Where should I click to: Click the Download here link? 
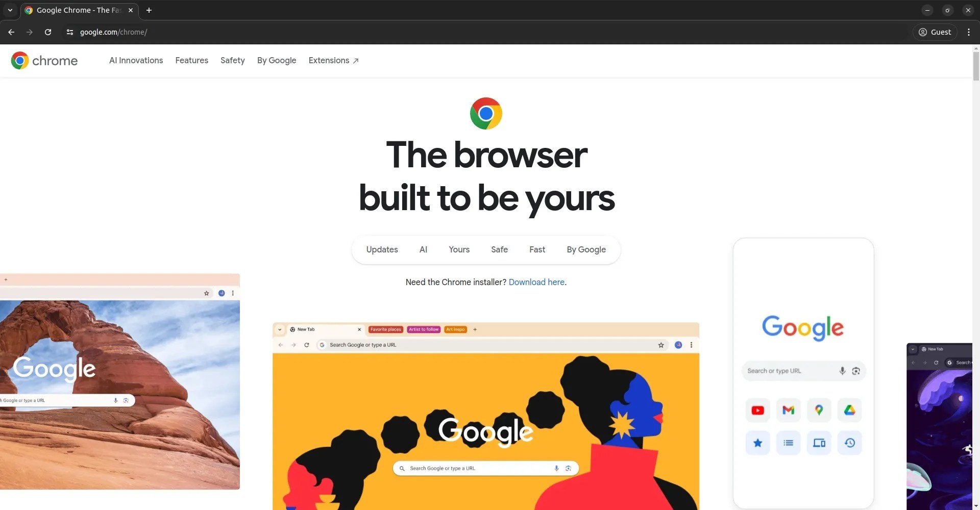536,283
